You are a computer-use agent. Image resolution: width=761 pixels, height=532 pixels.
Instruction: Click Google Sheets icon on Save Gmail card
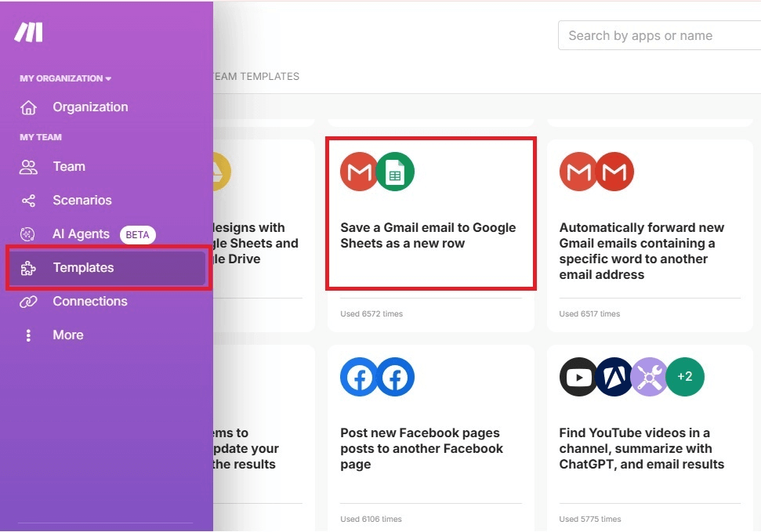pyautogui.click(x=395, y=172)
